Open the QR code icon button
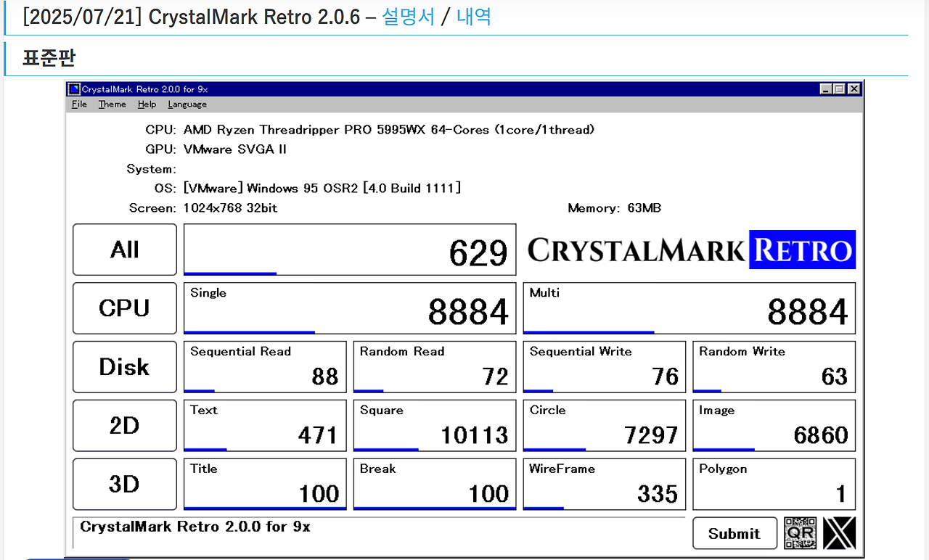This screenshot has width=929, height=560. tap(801, 533)
